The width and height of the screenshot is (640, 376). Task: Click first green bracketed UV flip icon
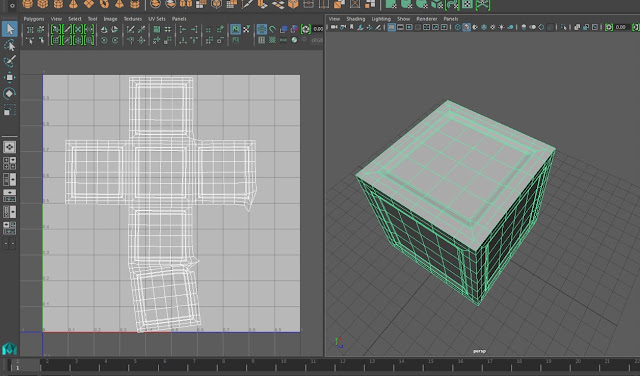click(x=56, y=29)
